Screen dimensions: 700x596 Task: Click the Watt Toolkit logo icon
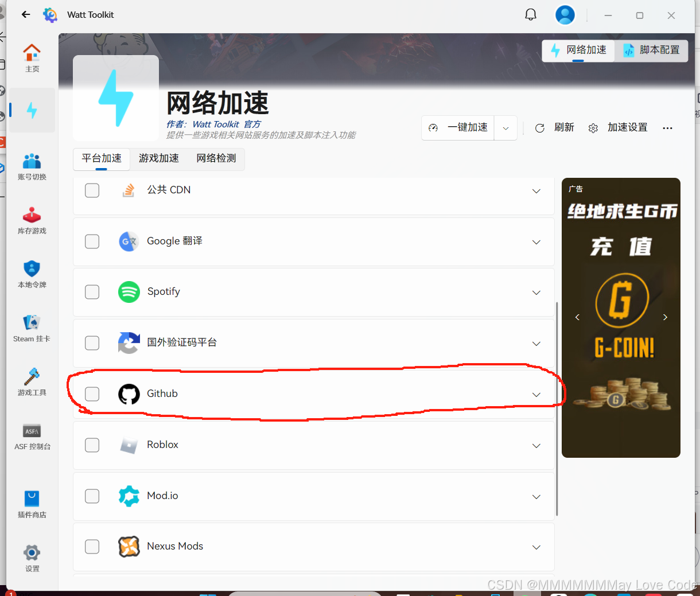pyautogui.click(x=50, y=15)
